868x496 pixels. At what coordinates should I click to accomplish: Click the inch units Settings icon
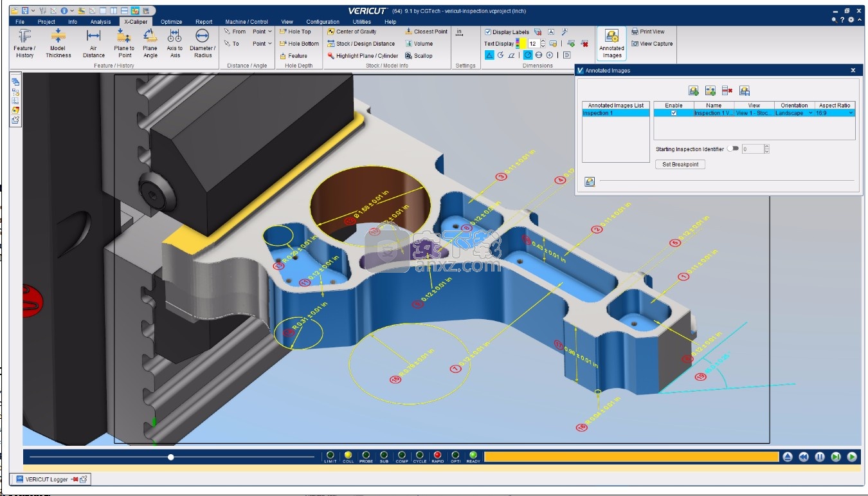pyautogui.click(x=459, y=32)
